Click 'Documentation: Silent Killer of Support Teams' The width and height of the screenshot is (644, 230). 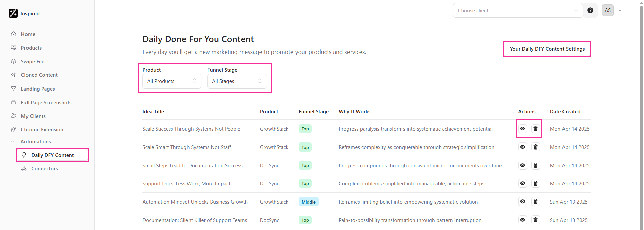[195, 220]
